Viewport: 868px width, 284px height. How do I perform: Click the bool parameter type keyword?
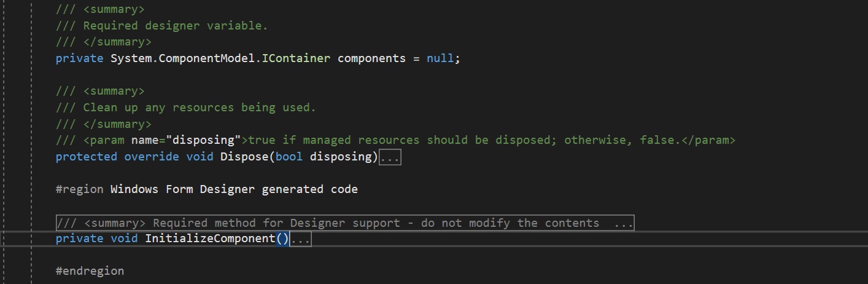[x=289, y=157]
